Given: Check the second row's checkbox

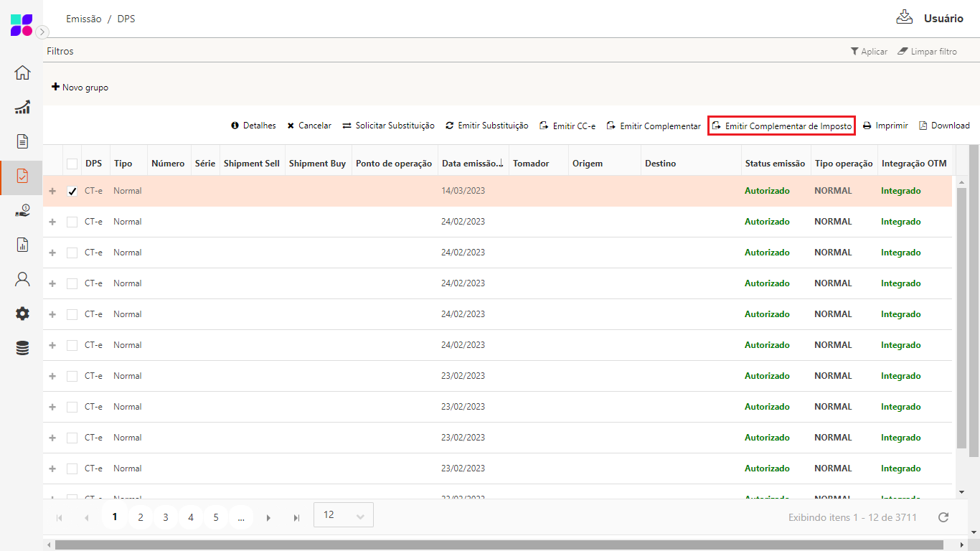Looking at the screenshot, I should [x=72, y=222].
